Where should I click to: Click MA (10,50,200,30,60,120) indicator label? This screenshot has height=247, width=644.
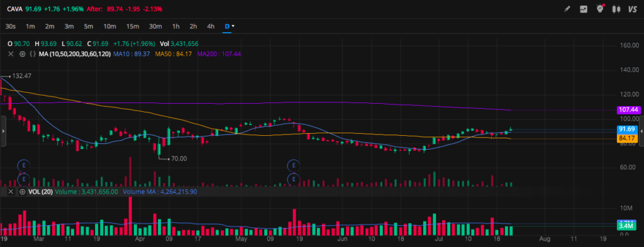pyautogui.click(x=75, y=54)
